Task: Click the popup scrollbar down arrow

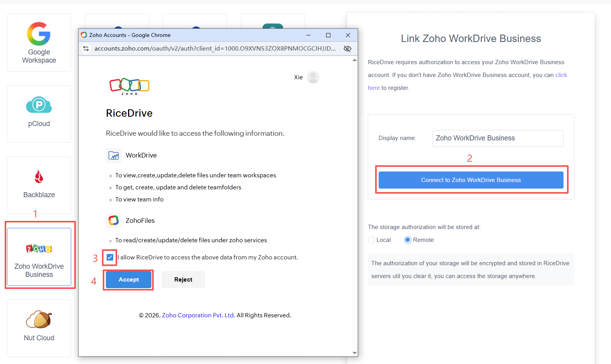Action: click(x=355, y=353)
